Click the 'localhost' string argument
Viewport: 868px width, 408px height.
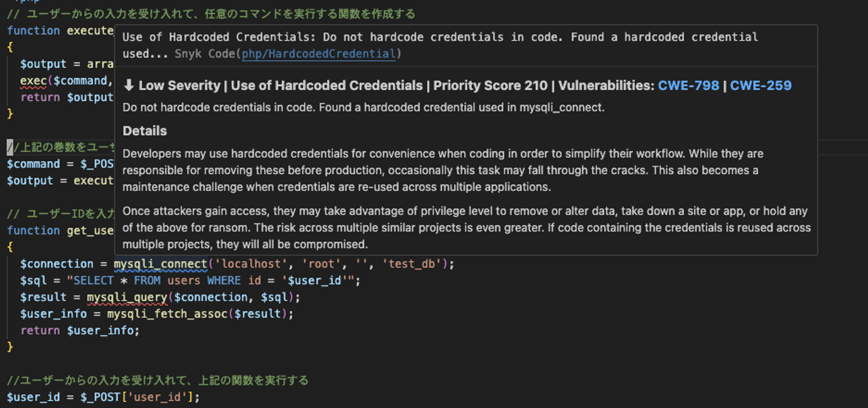click(251, 264)
